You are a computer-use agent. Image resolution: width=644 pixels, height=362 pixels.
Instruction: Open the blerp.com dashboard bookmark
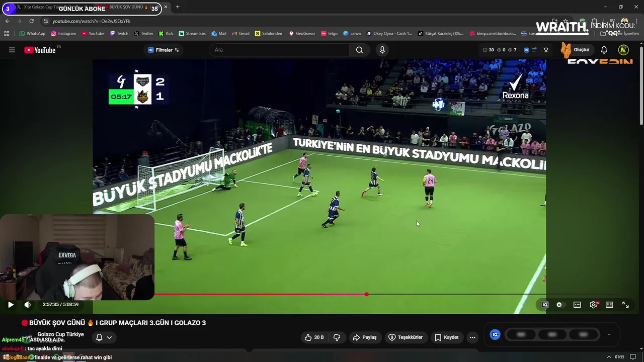493,33
